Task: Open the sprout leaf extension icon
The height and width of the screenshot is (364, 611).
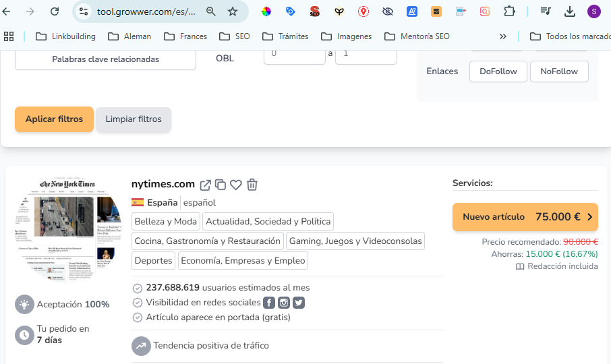Action: point(339,11)
